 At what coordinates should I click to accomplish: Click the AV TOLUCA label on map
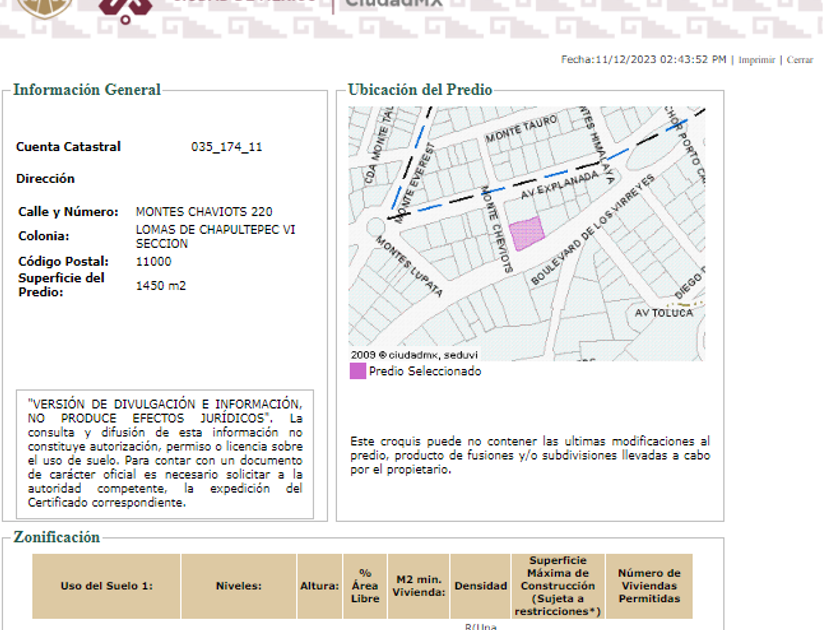tap(664, 313)
